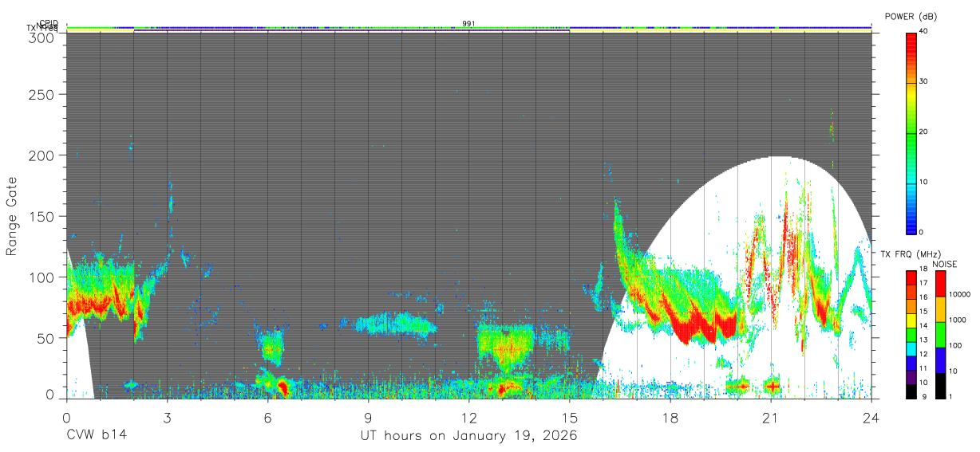Click the UT hours on January 19, 2026 title
The image size is (980, 452).
(468, 437)
